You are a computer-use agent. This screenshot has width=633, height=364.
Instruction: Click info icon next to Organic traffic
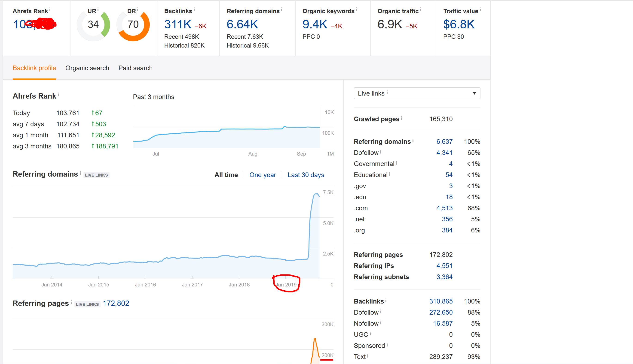pos(421,9)
